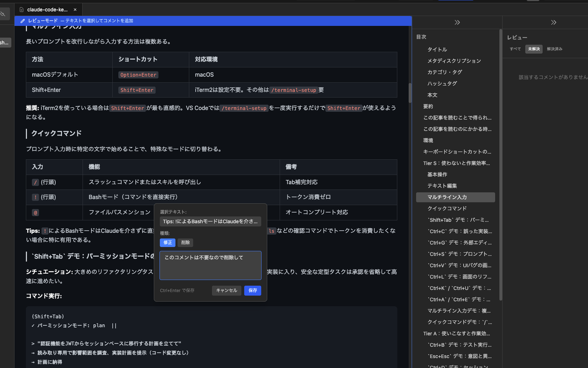
Task: Click the pencil icon in the review mode bar
Action: click(23, 21)
